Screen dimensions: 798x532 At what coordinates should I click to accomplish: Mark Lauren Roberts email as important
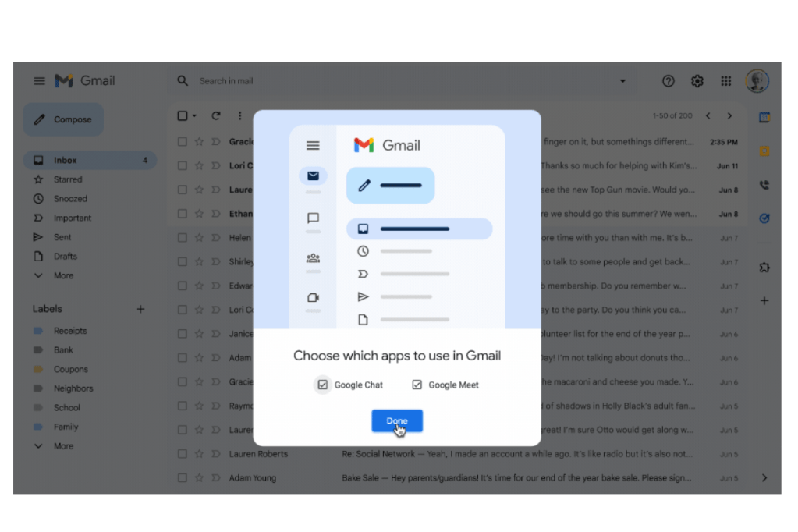pyautogui.click(x=216, y=454)
